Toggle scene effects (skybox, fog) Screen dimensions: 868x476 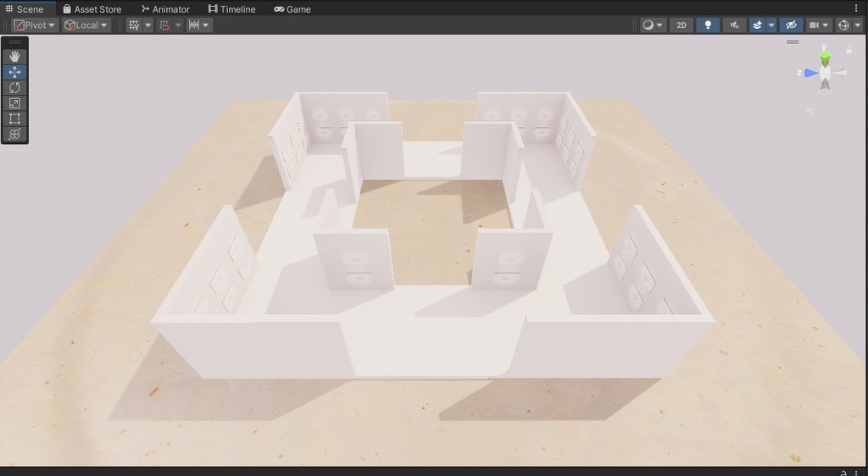(757, 25)
